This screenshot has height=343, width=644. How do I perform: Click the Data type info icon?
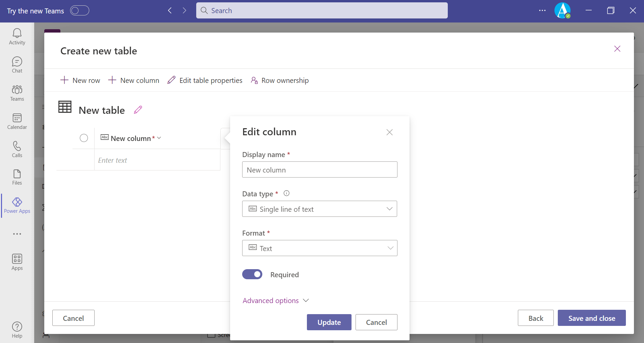[x=286, y=193]
